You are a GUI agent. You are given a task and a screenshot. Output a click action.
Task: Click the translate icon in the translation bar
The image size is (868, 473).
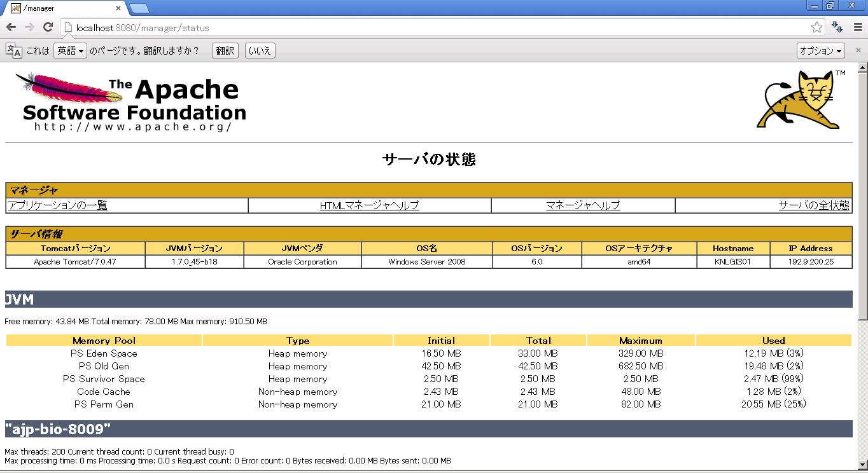14,51
